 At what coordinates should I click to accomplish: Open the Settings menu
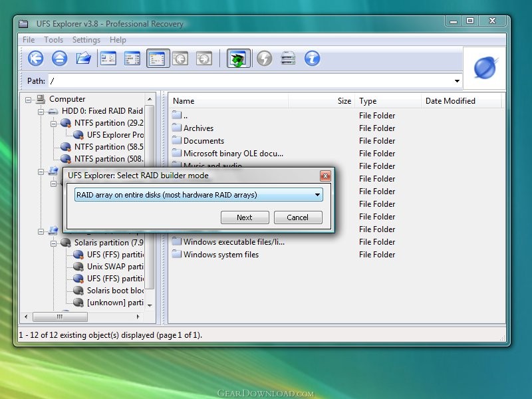(86, 40)
